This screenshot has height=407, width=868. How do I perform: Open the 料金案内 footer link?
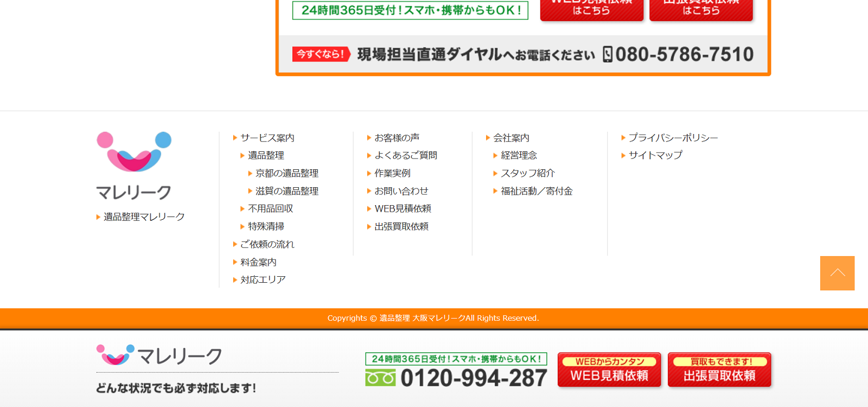point(258,262)
